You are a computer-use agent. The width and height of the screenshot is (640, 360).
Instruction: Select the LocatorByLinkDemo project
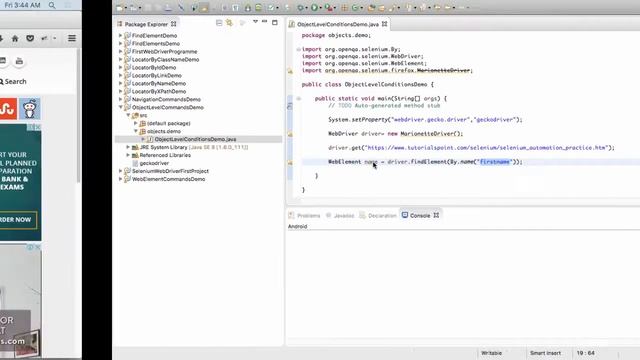(x=157, y=75)
